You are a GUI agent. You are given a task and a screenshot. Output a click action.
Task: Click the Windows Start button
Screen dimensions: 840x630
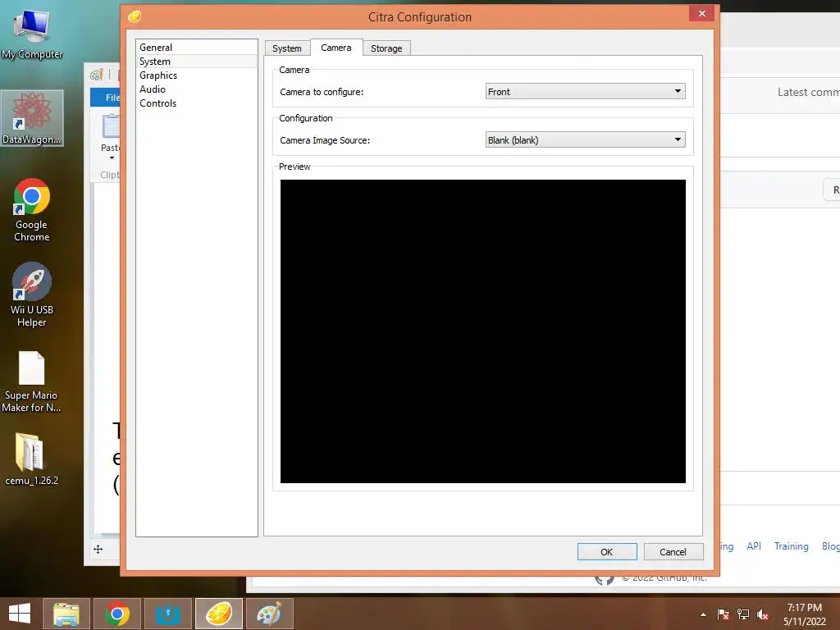pyautogui.click(x=20, y=614)
